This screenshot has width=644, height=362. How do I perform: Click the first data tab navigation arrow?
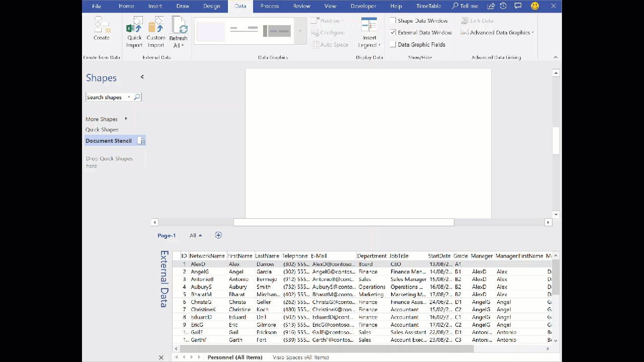coord(177,357)
